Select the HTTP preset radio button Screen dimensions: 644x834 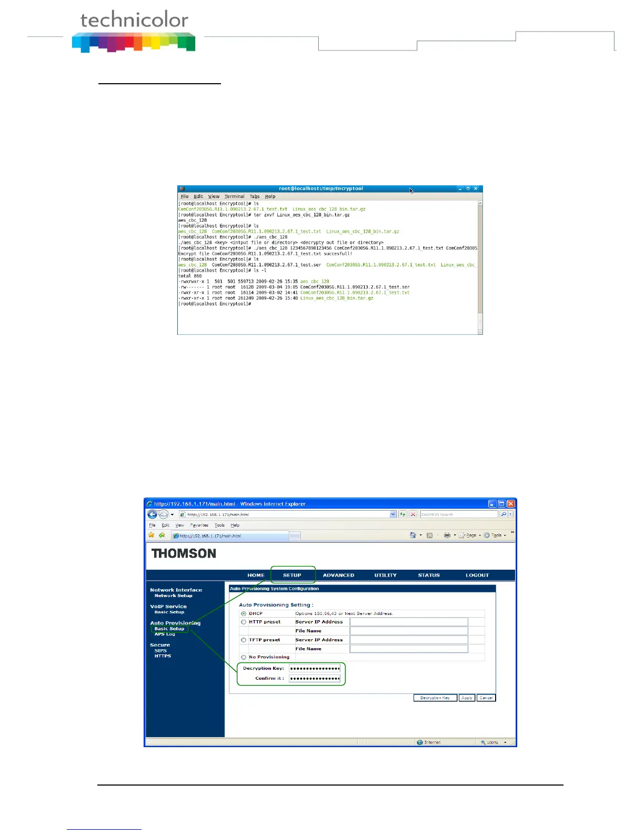click(244, 622)
